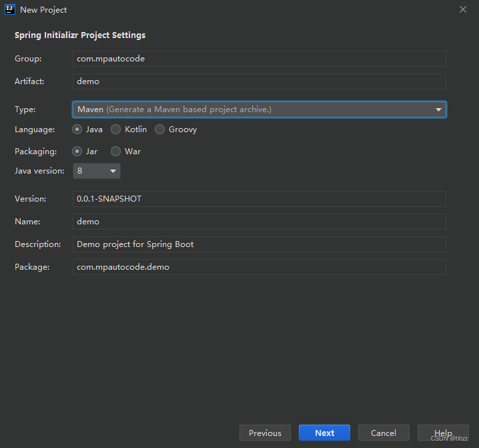This screenshot has width=479, height=448.
Task: Click the Package com.mpautocode.demo field
Action: (260, 267)
